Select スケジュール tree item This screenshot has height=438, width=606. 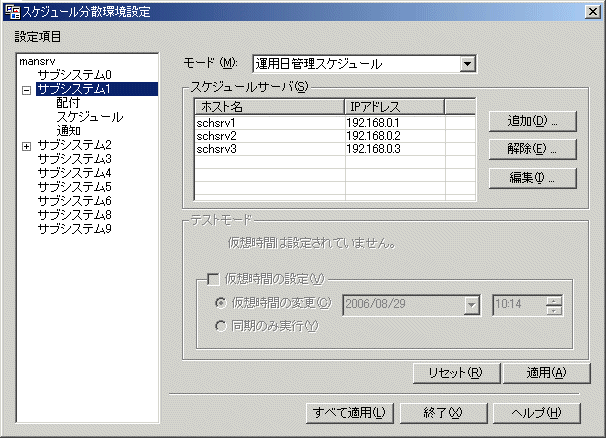(90, 117)
